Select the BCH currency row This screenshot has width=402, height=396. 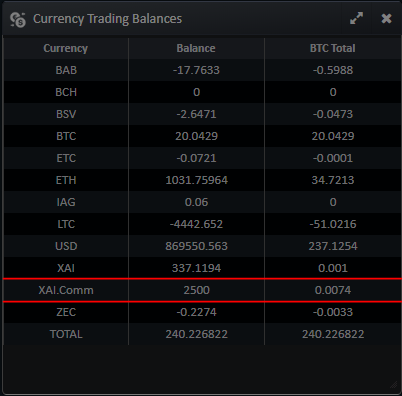pos(202,92)
